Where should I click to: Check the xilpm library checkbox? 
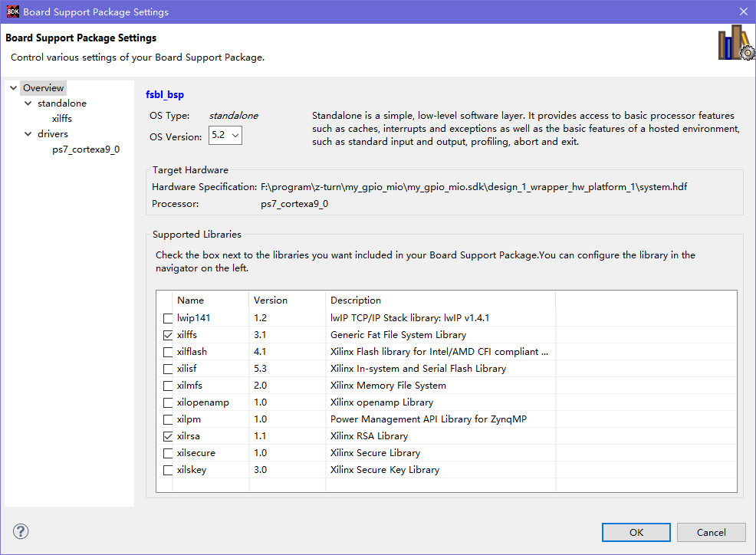168,419
